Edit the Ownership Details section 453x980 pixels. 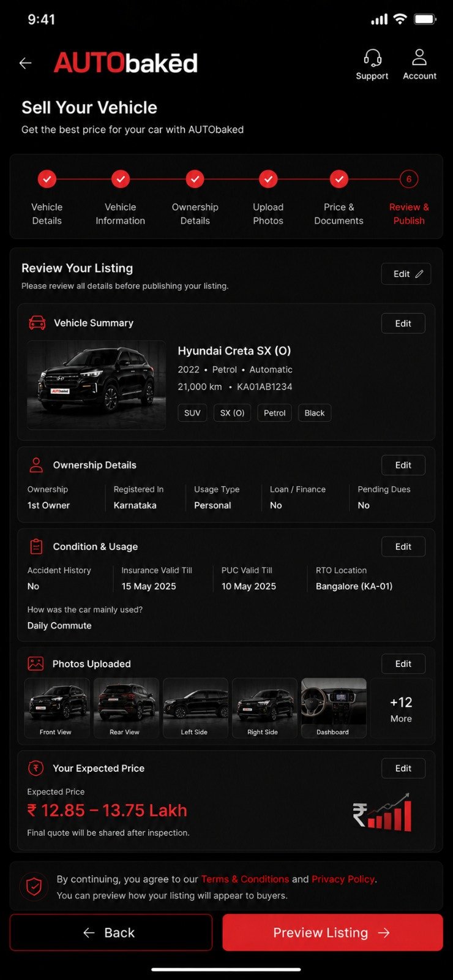tap(403, 465)
